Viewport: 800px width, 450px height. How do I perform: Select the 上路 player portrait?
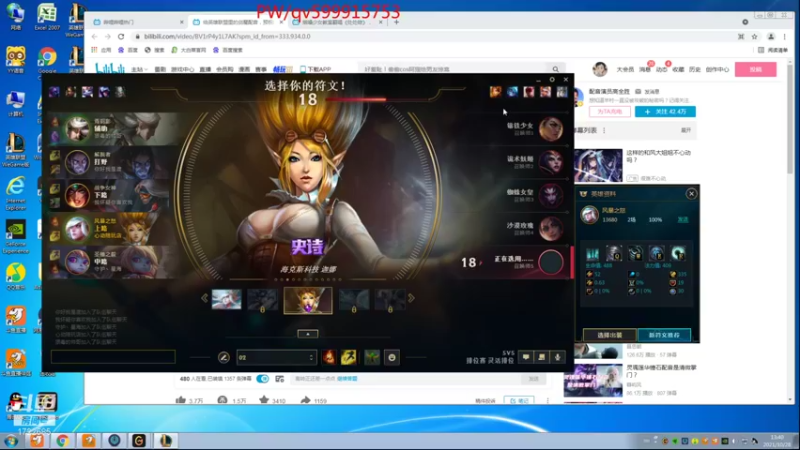tap(78, 229)
